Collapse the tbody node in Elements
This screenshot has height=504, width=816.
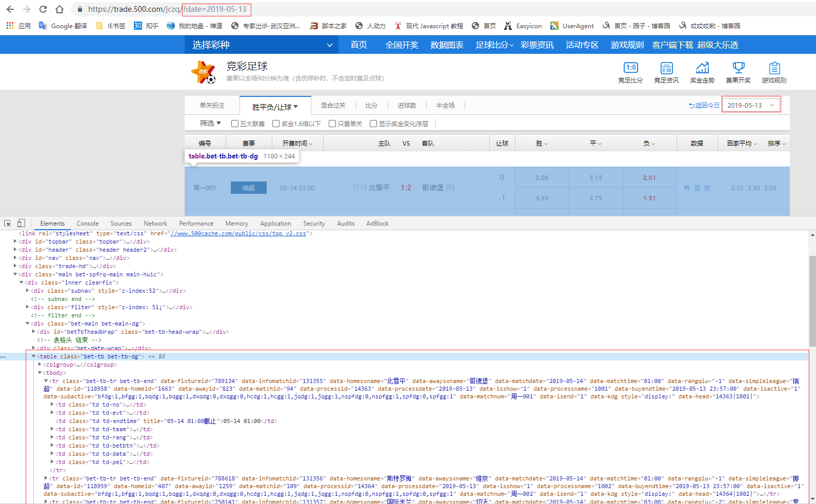pyautogui.click(x=39, y=373)
